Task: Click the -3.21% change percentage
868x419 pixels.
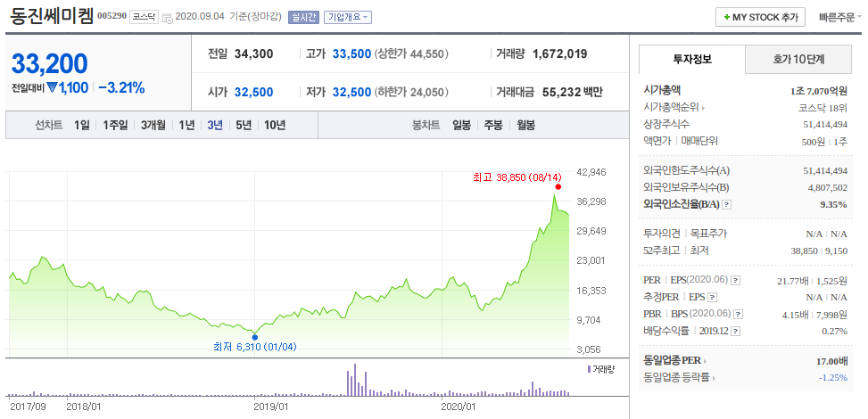Action: point(122,87)
